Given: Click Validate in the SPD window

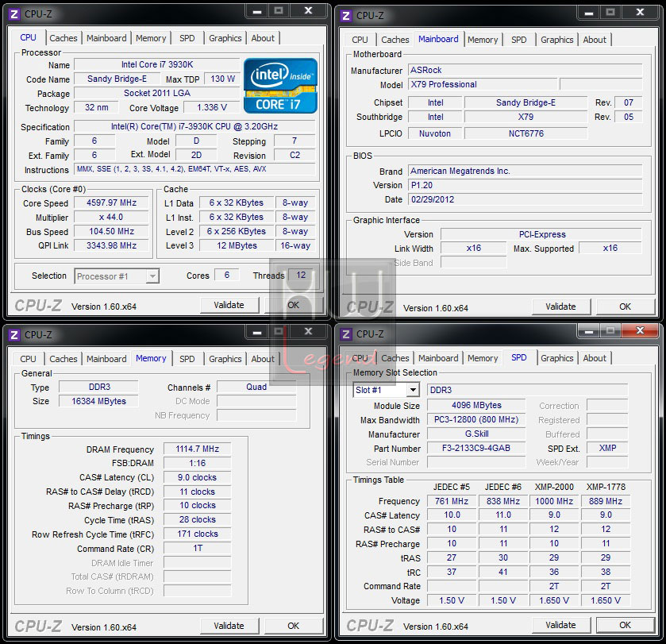Looking at the screenshot, I should [x=560, y=625].
